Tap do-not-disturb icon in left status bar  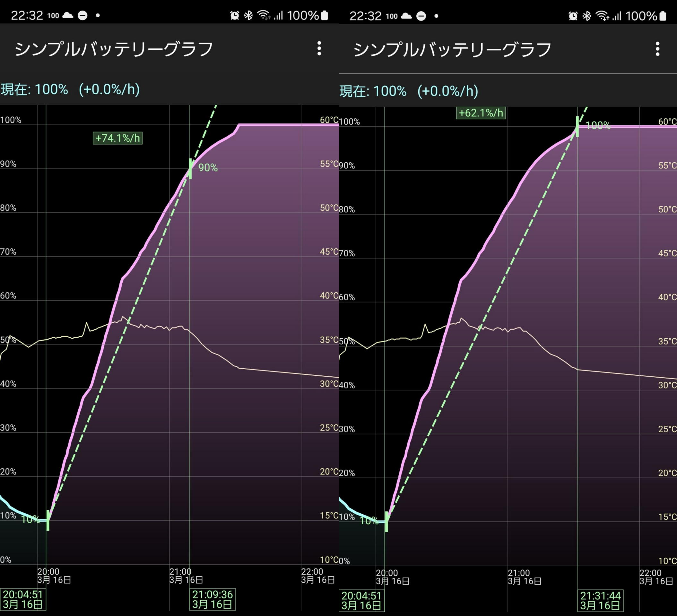(82, 15)
